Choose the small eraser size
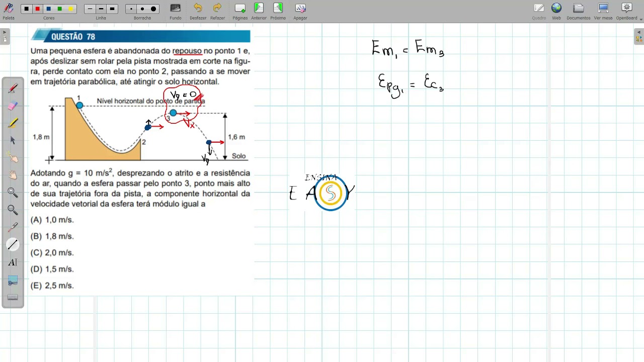 click(131, 9)
